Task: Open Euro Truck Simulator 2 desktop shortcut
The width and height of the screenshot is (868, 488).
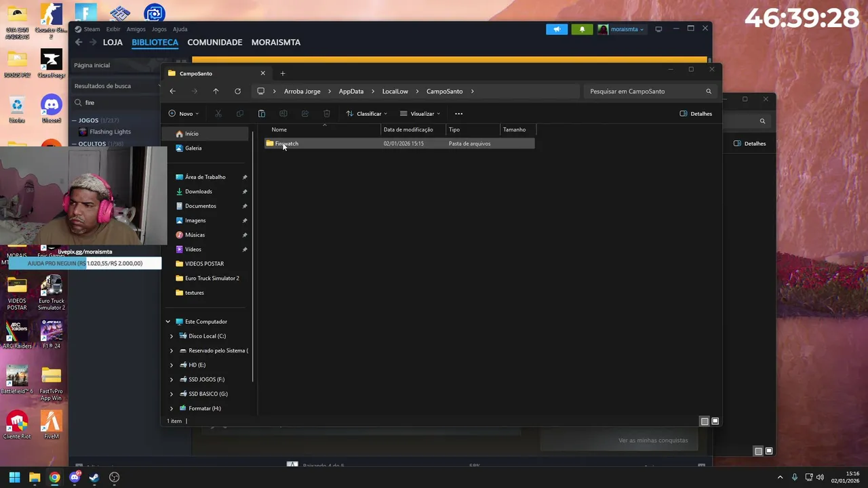Action: click(52, 293)
